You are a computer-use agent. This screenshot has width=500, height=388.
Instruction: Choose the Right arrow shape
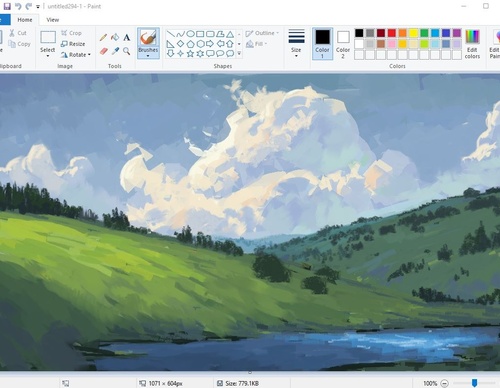[210, 44]
